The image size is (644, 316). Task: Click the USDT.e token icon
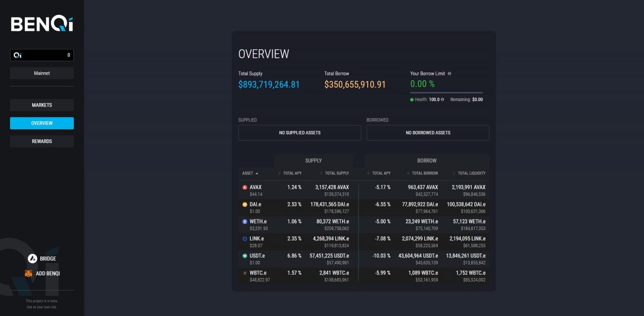click(x=244, y=256)
